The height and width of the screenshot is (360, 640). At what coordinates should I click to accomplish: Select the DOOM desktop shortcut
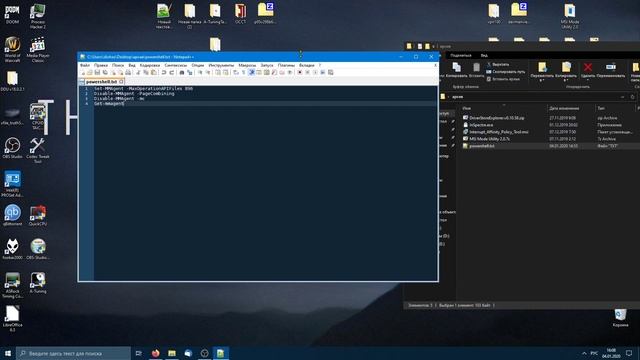(12, 15)
